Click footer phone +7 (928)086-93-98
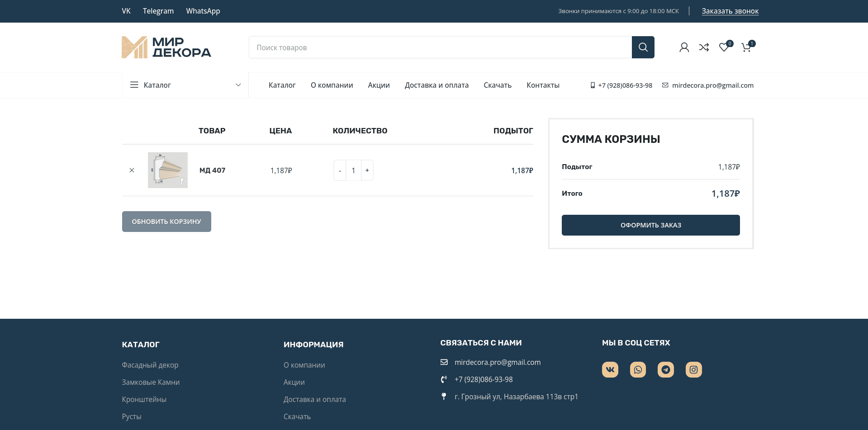 [x=484, y=379]
